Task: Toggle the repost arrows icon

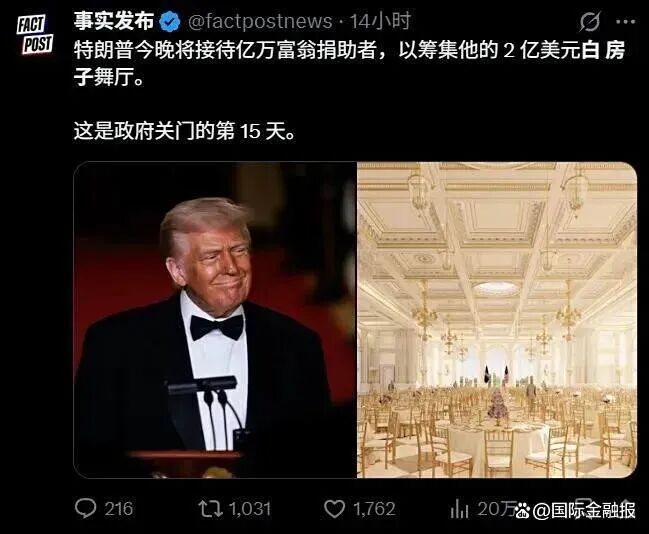Action: coord(210,509)
